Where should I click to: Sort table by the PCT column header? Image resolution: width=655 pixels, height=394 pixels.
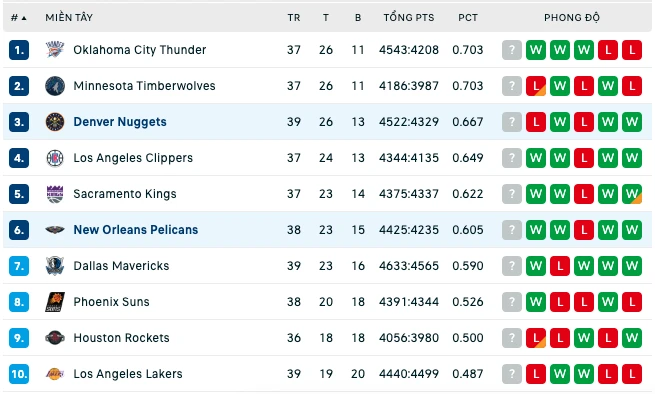click(x=467, y=18)
